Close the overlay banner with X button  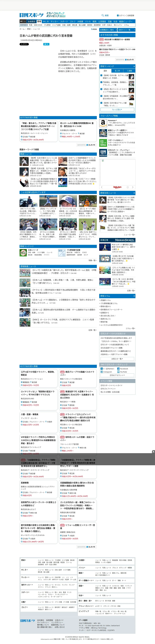153,451
